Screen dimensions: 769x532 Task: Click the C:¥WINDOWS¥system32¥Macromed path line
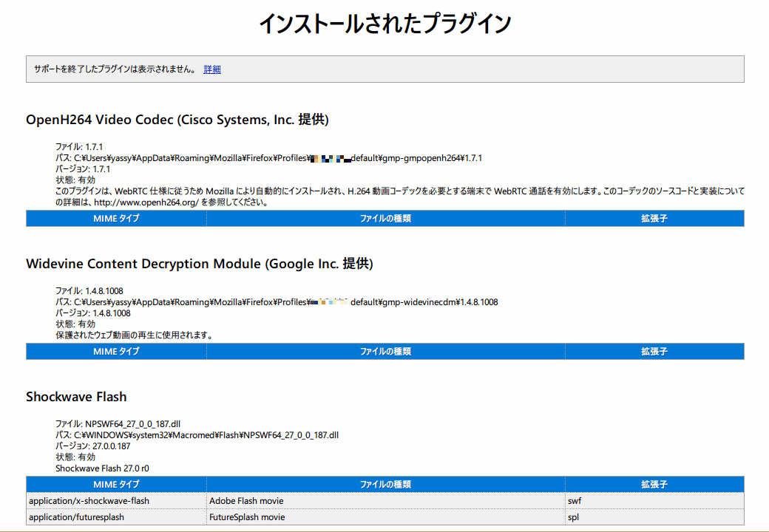197,435
